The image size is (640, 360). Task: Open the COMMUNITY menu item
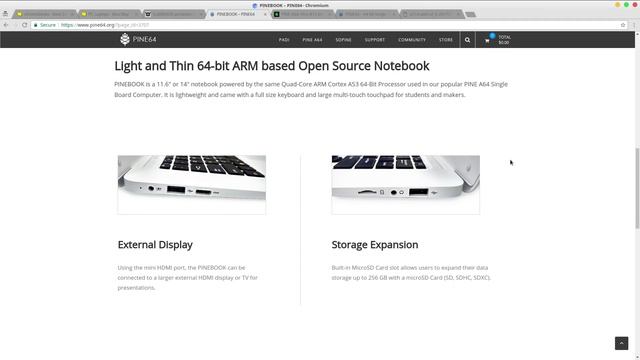412,40
